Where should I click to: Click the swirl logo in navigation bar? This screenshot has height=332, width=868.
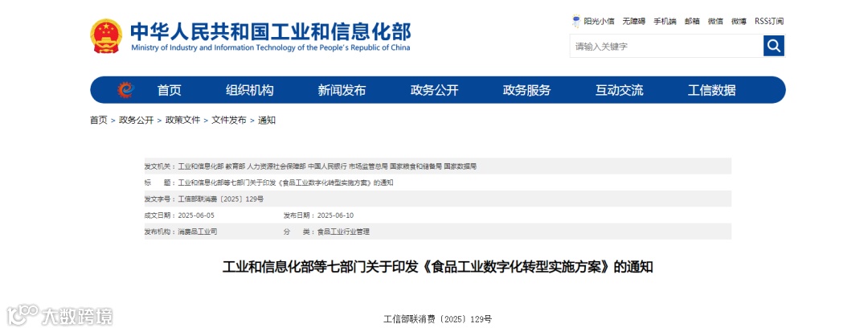(x=126, y=90)
